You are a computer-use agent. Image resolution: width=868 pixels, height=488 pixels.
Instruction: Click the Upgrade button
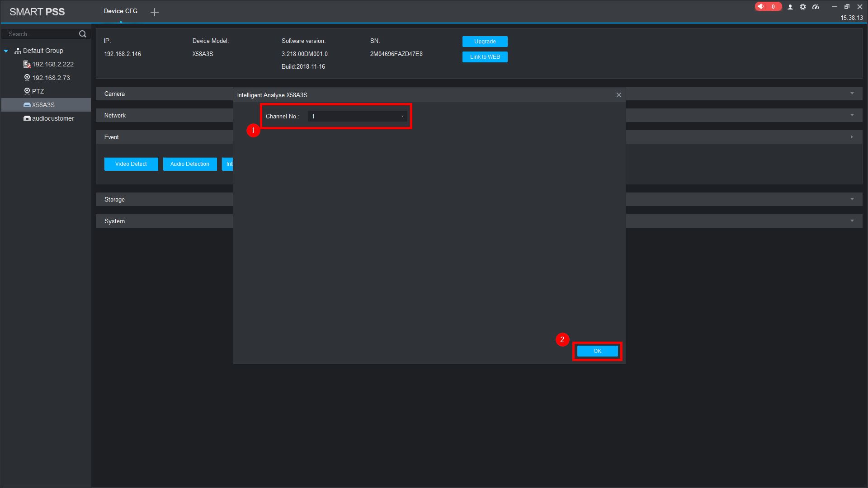click(485, 42)
